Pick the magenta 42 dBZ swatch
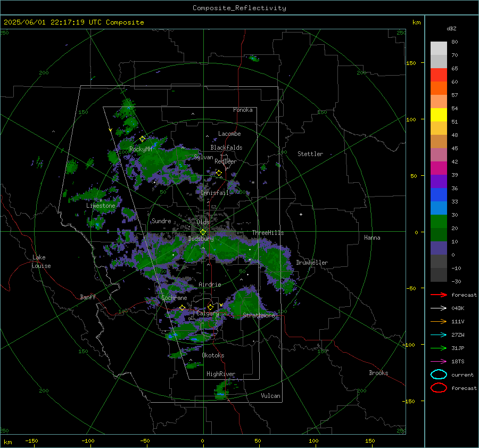Screen dimensions: 479x448 click(439, 168)
